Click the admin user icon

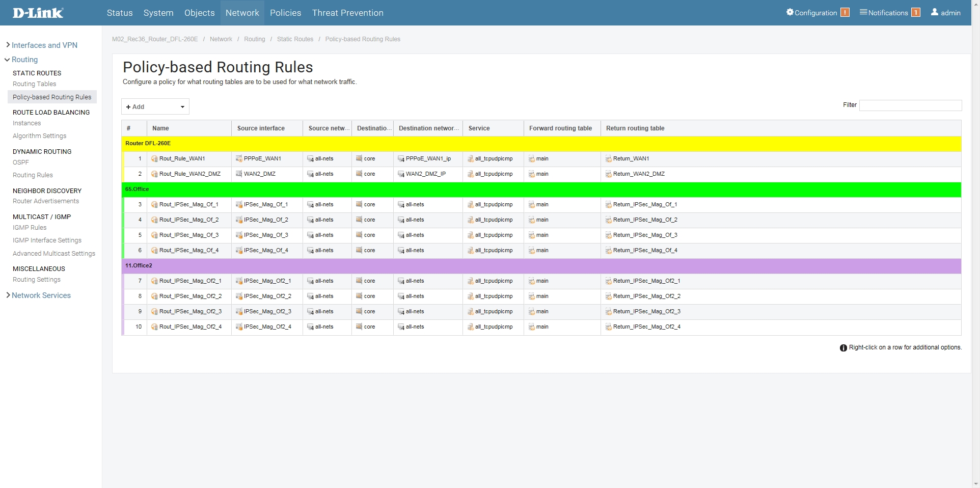(934, 12)
